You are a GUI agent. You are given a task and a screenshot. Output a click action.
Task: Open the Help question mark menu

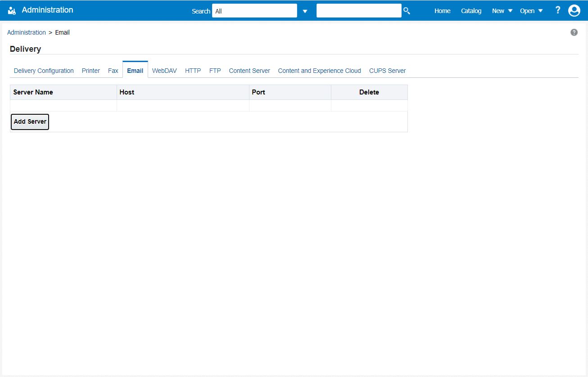coord(558,10)
